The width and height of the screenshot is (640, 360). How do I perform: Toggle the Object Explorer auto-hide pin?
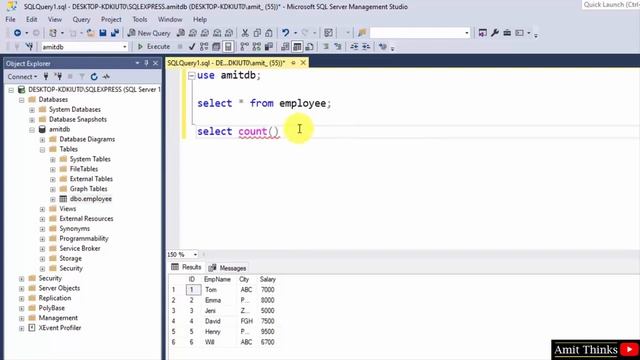click(x=147, y=63)
